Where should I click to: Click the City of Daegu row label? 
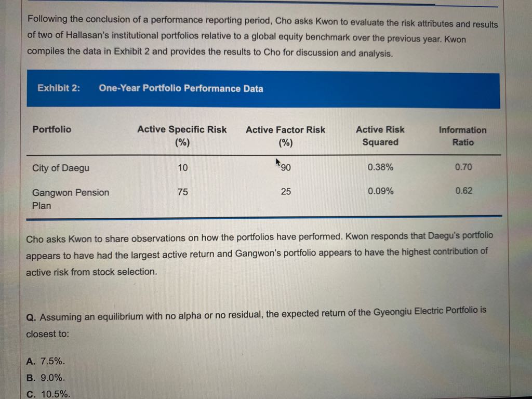[x=61, y=168]
